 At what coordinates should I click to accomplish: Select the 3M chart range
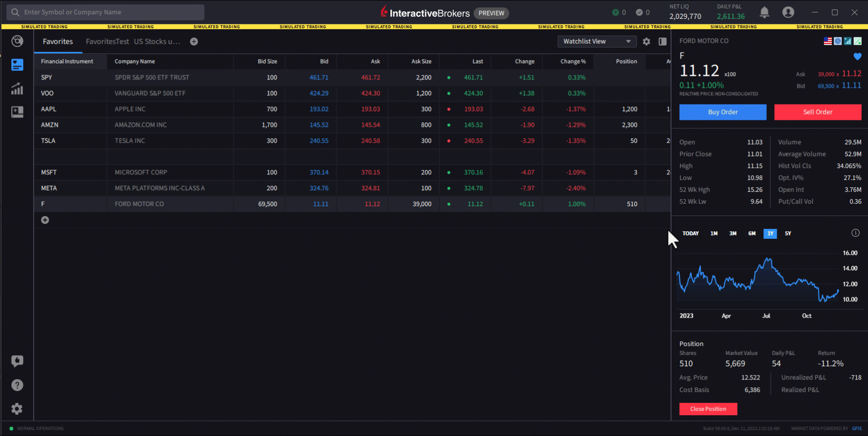(x=733, y=233)
